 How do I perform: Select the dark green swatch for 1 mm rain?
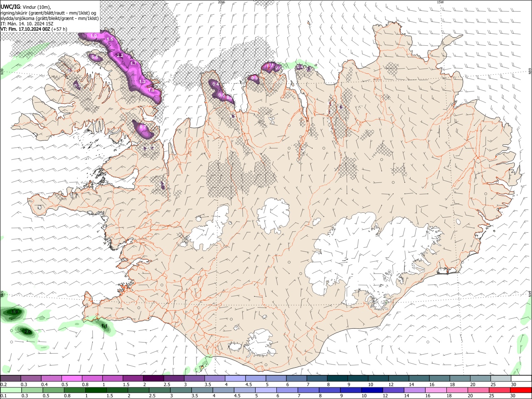(x=96, y=390)
